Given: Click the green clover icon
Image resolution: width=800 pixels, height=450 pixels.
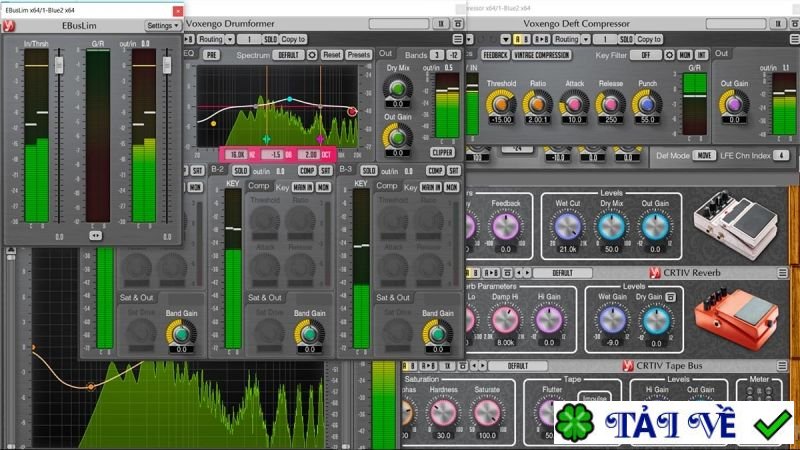Looking at the screenshot, I should (x=577, y=424).
